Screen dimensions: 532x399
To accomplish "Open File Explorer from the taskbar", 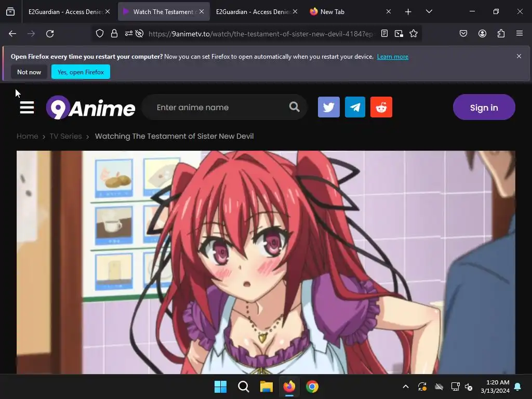I will [267, 387].
